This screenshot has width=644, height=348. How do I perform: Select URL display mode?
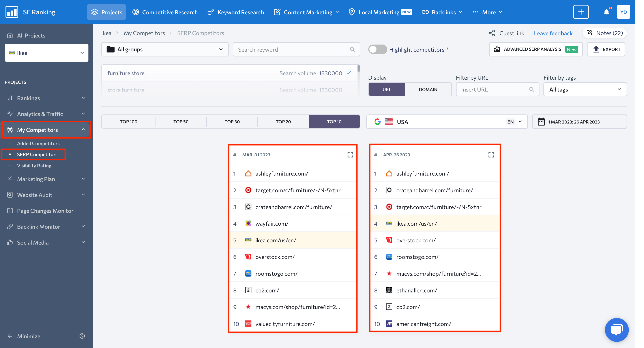click(x=387, y=90)
